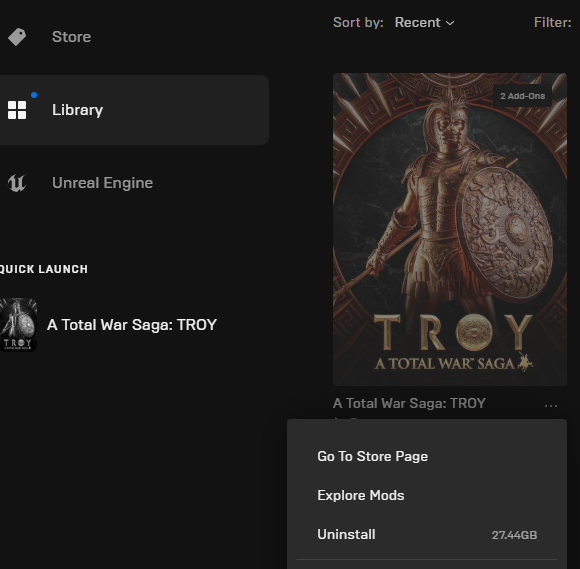The width and height of the screenshot is (580, 569).
Task: Click the A Total War Saga: TROY title under cover
Action: [409, 403]
